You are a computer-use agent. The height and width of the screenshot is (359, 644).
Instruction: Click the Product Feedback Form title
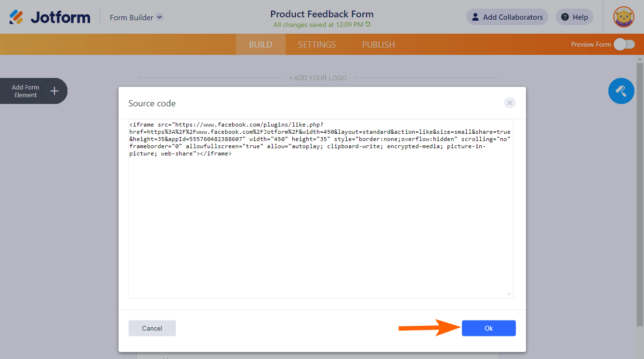[x=322, y=14]
